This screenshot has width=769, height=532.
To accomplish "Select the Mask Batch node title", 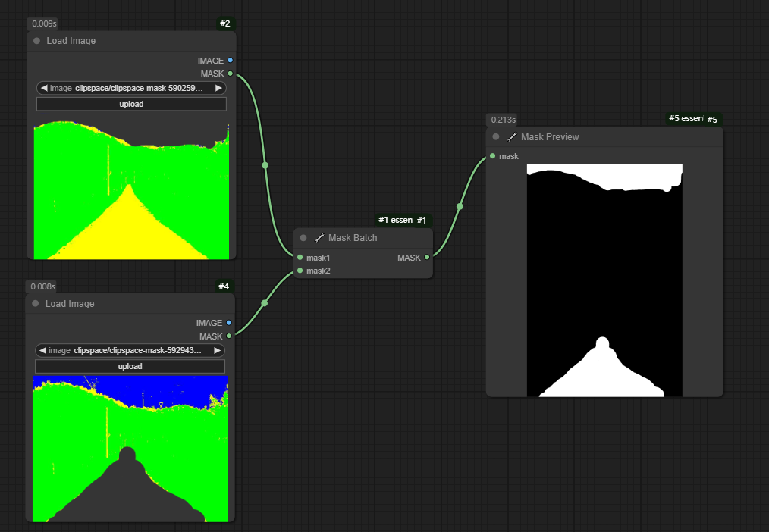I will 353,238.
